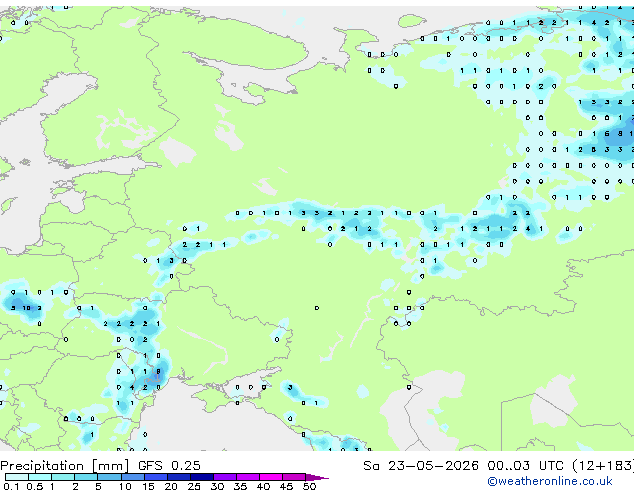Click the (12+183) forecast hour label
The height and width of the screenshot is (490, 634).
point(604,466)
